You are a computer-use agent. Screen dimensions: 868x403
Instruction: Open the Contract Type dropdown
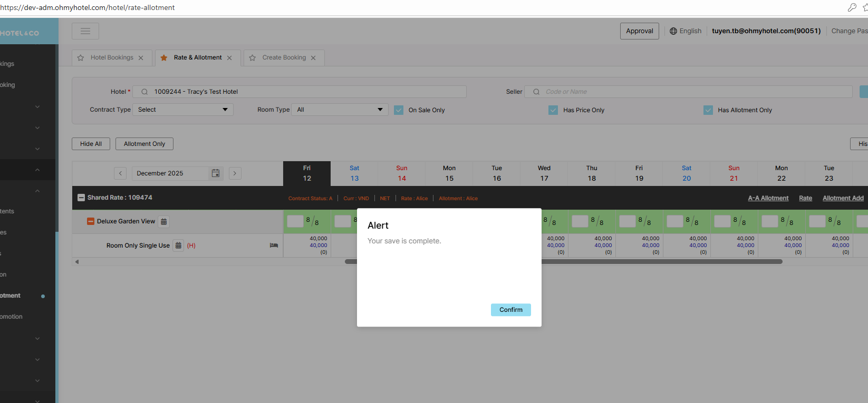pyautogui.click(x=182, y=110)
